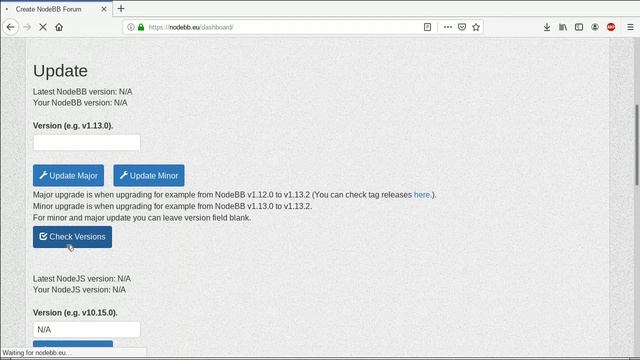Focus the NodeBB version input field
The width and height of the screenshot is (640, 360).
[87, 143]
